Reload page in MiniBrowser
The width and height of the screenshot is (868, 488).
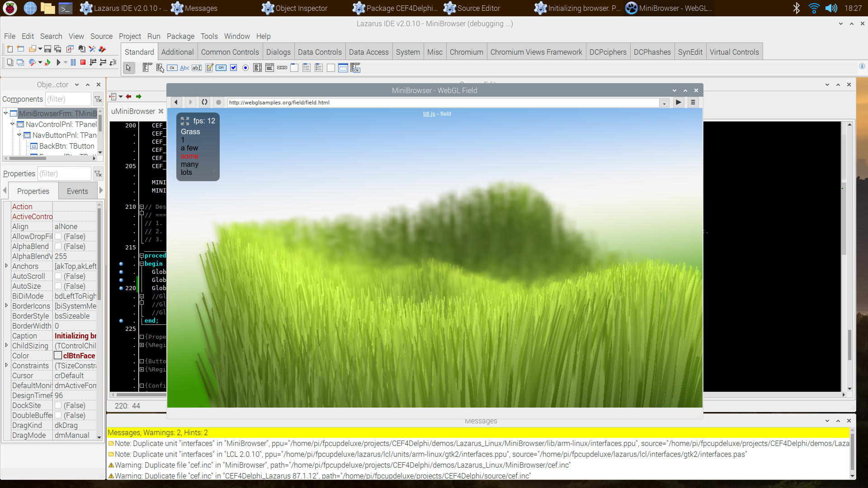(x=204, y=102)
